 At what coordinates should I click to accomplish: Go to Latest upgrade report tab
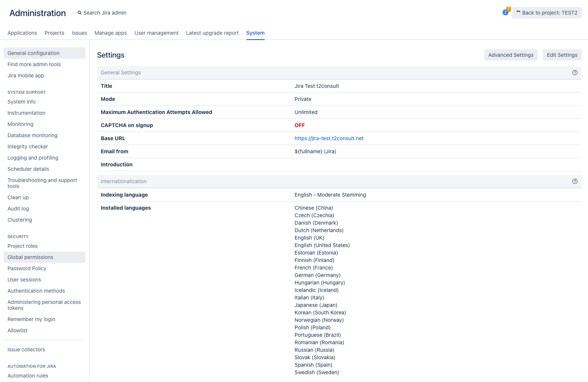(212, 33)
